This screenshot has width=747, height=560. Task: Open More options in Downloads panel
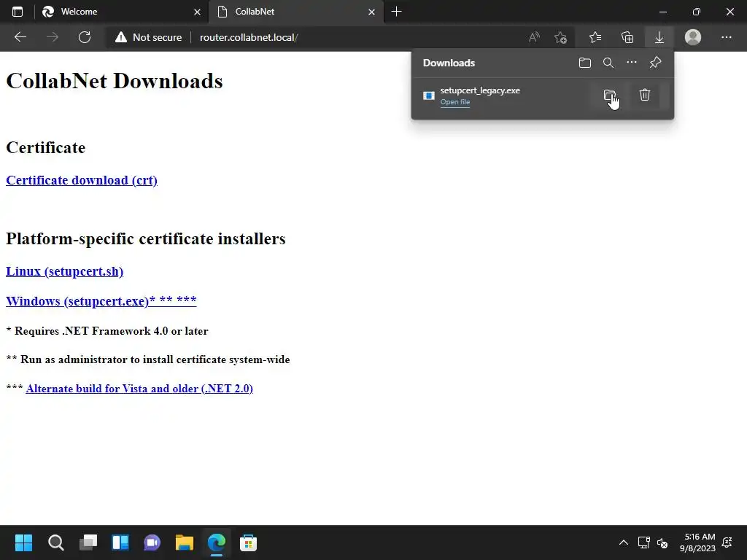(632, 63)
